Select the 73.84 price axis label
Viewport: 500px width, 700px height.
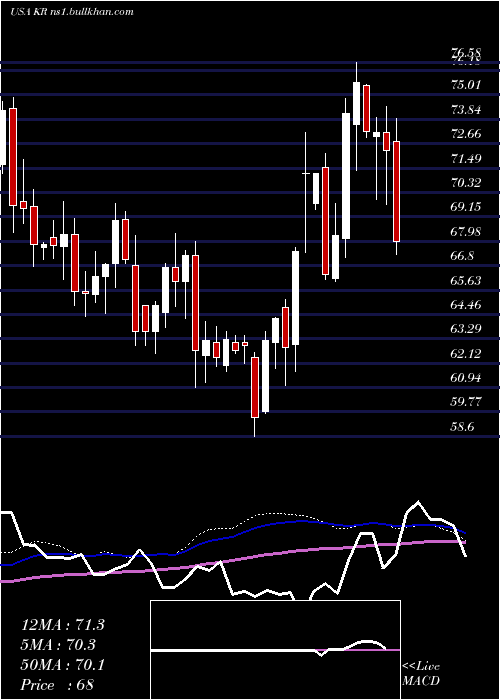point(467,109)
